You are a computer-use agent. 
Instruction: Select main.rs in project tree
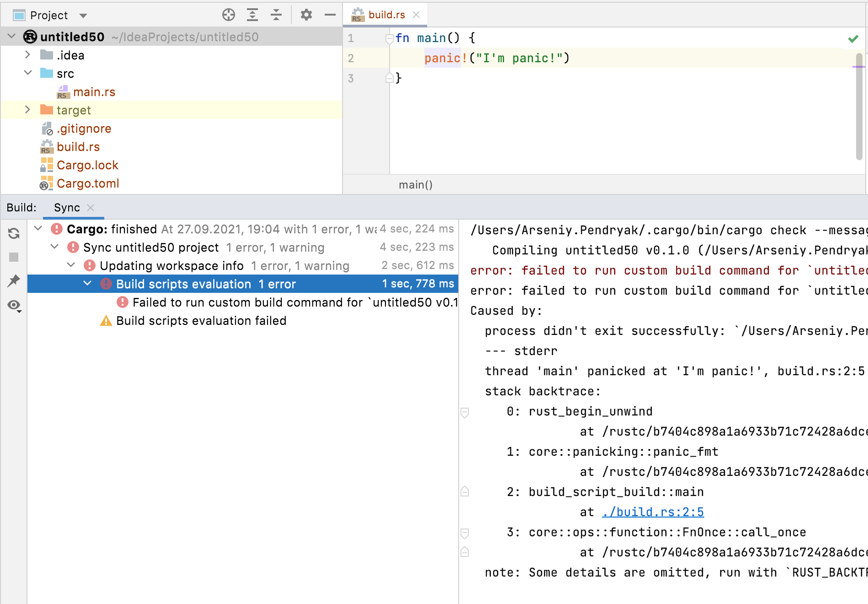coord(94,92)
